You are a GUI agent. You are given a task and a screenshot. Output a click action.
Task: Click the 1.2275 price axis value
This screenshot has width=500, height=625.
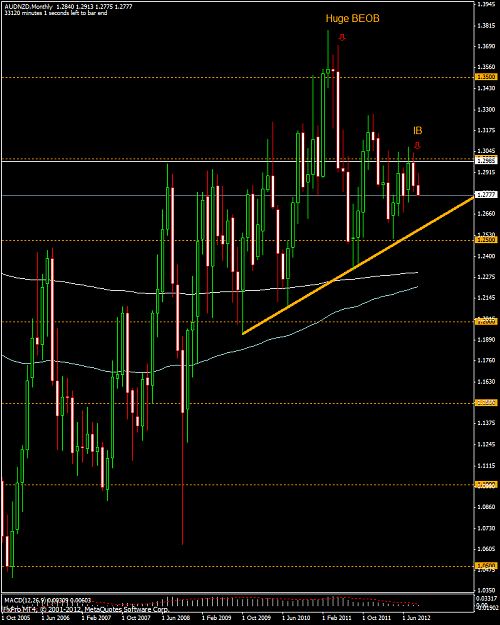pos(486,277)
